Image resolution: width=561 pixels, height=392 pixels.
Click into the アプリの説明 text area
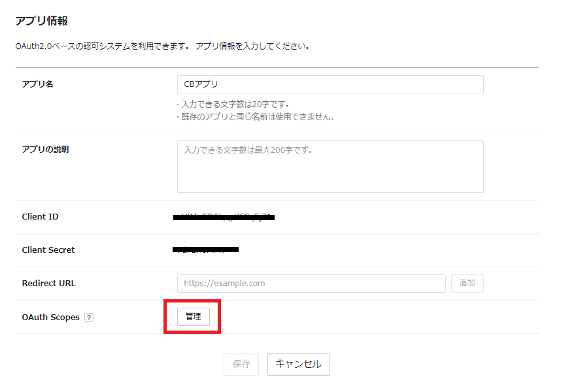pos(330,167)
